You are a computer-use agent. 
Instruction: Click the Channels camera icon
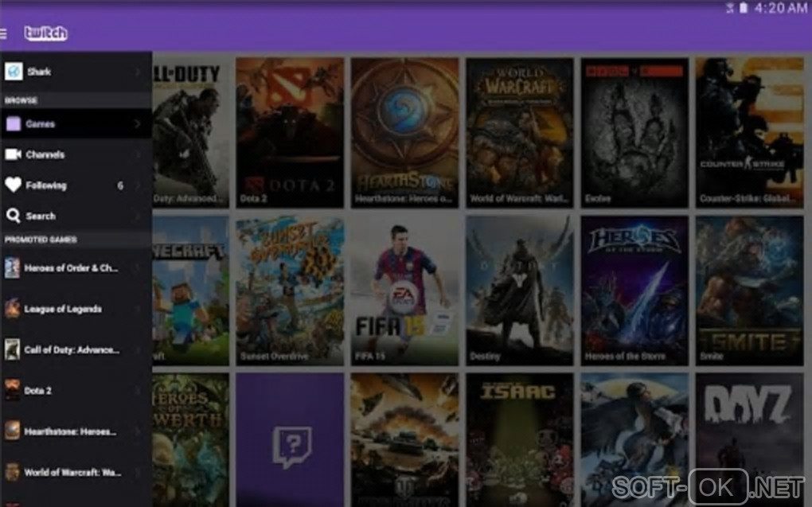click(x=13, y=154)
